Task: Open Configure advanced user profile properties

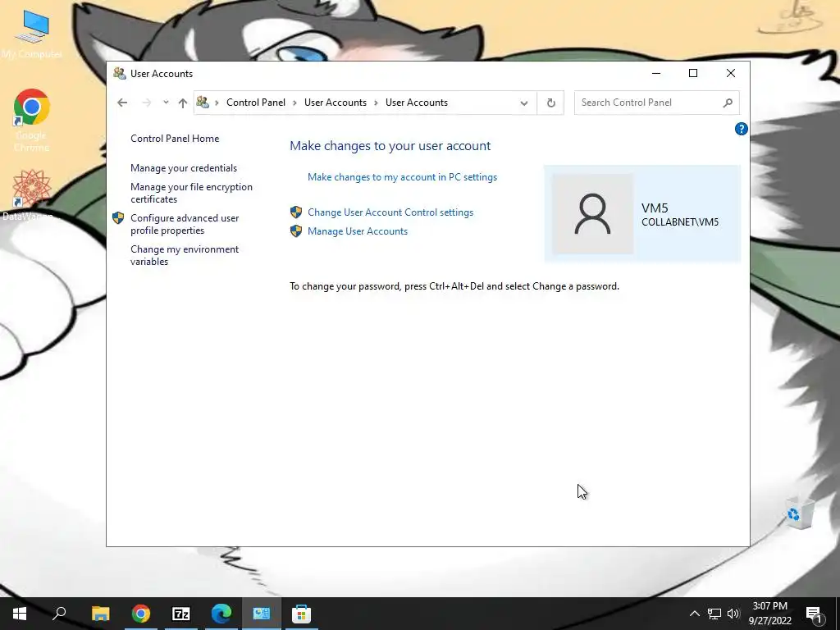Action: pos(185,224)
